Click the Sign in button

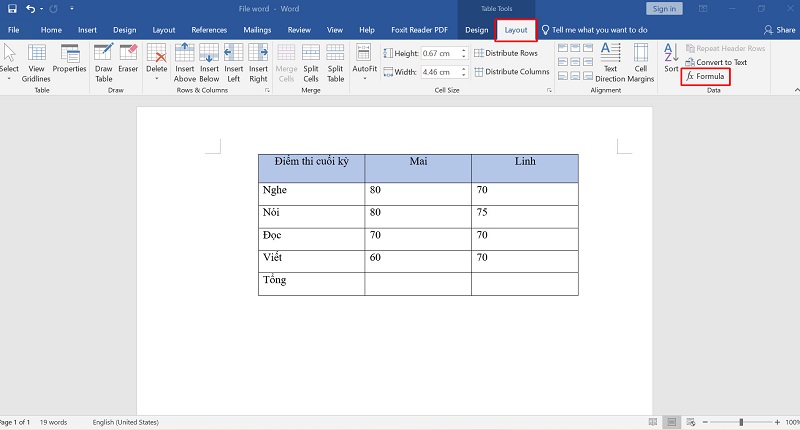tap(664, 9)
